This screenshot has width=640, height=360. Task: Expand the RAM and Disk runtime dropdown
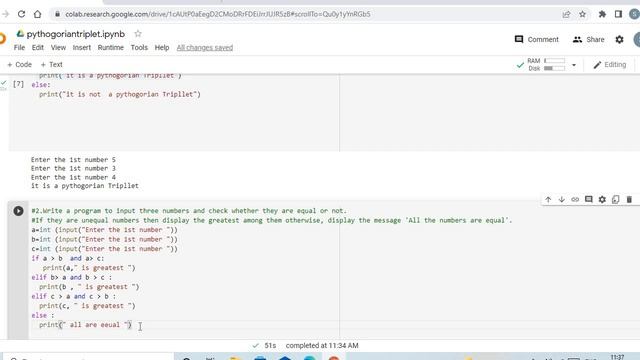coord(573,65)
